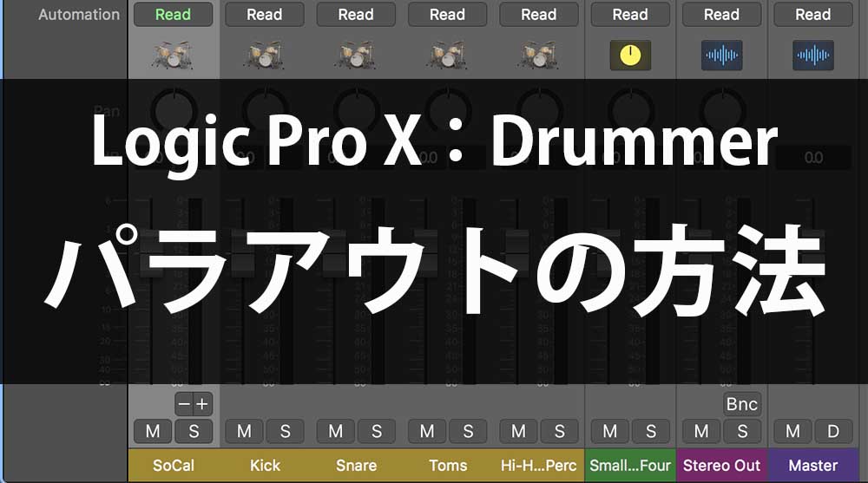The image size is (868, 483).
Task: Select the Toms channel drum icon
Action: (447, 55)
